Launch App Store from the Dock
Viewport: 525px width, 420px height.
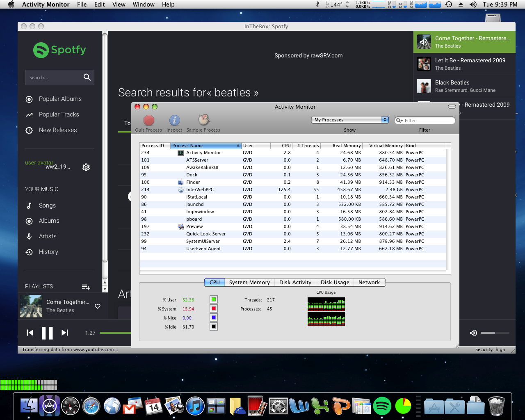pyautogui.click(x=50, y=406)
